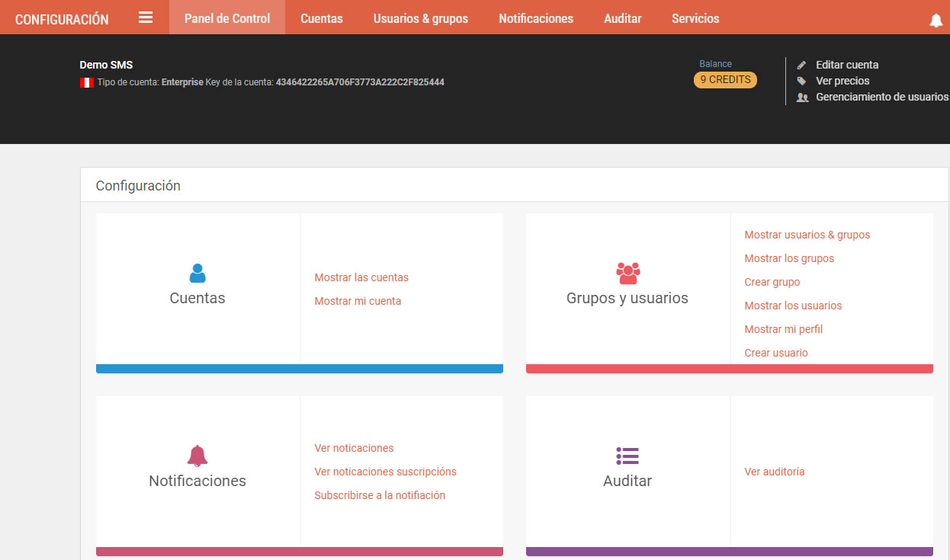Click Crear grupo link
Image resolution: width=950 pixels, height=560 pixels.
point(772,282)
